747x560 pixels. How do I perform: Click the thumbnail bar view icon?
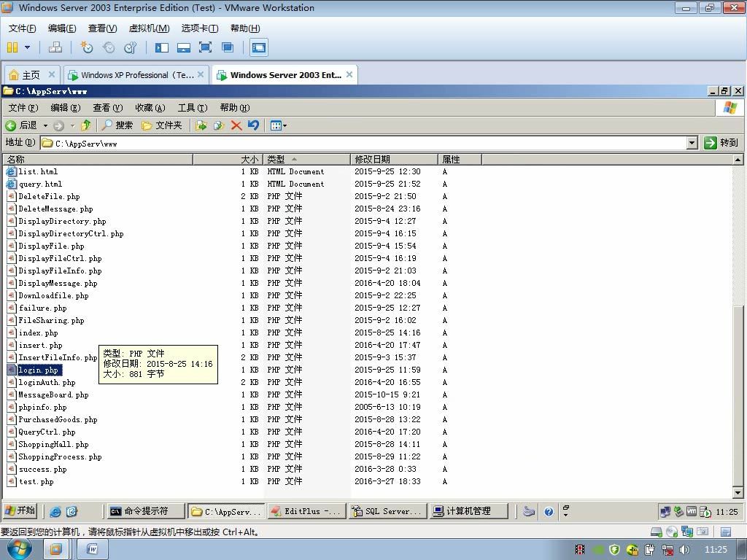coord(184,47)
